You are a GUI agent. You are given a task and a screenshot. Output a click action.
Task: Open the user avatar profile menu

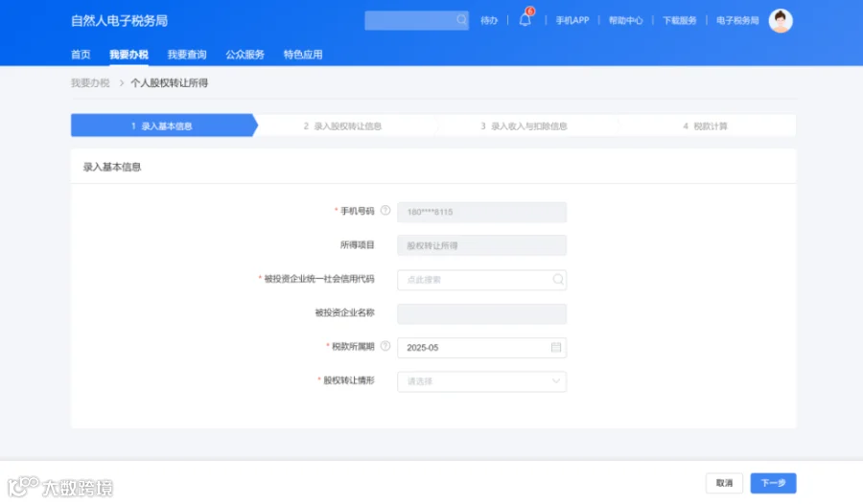coord(781,21)
